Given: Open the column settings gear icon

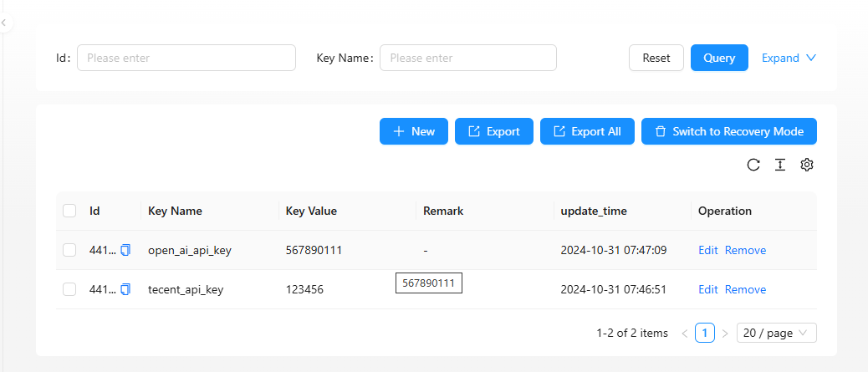Looking at the screenshot, I should [x=807, y=165].
